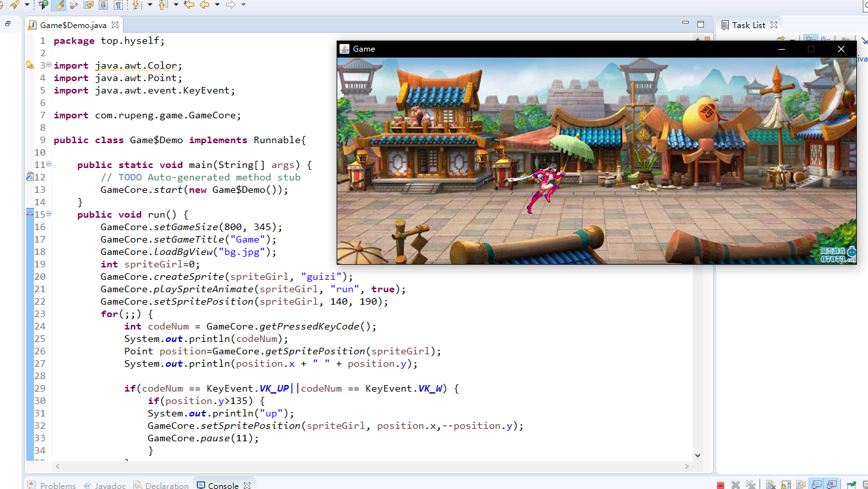Toggle console Scroll Lock icon
The image size is (868, 489).
(786, 485)
